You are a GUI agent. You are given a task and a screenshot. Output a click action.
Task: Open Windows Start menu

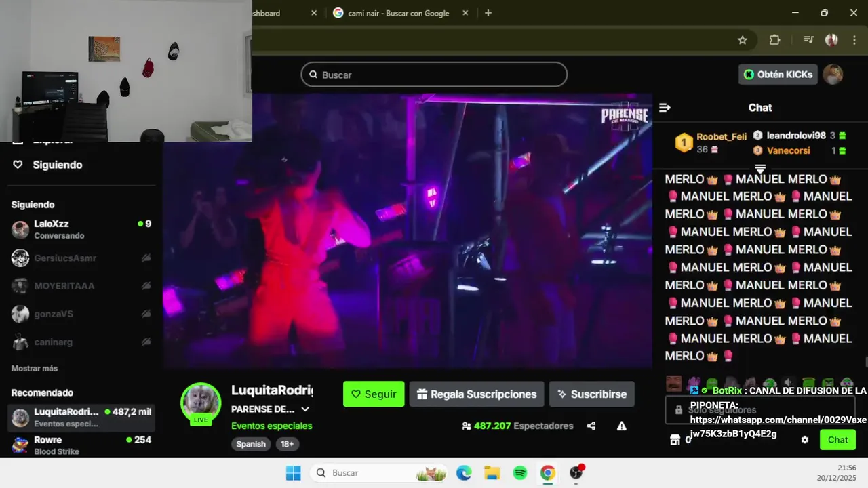click(x=293, y=473)
